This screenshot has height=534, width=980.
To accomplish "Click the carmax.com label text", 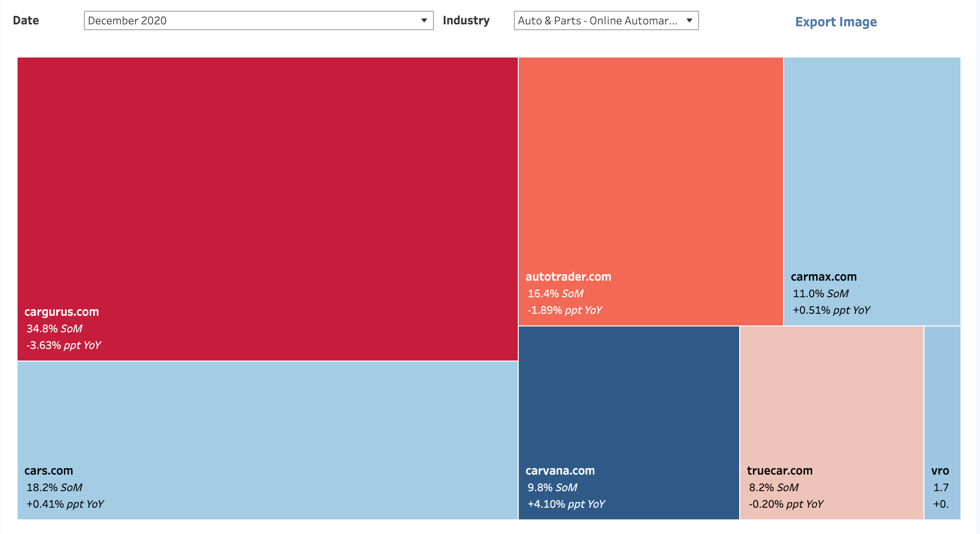I will coord(823,277).
